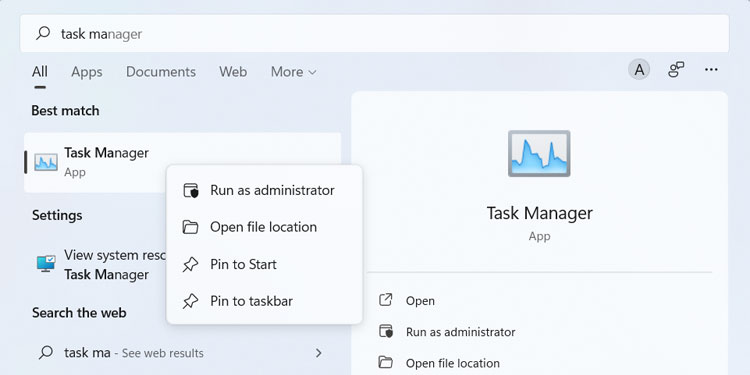
Task: Click the 'Search the web' heading
Action: (x=79, y=313)
